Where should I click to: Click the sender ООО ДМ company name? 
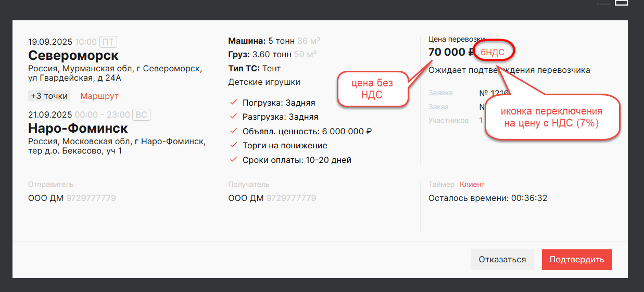[46, 198]
